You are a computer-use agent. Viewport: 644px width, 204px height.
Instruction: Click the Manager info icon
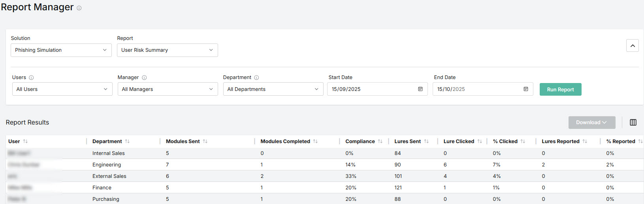pos(144,77)
